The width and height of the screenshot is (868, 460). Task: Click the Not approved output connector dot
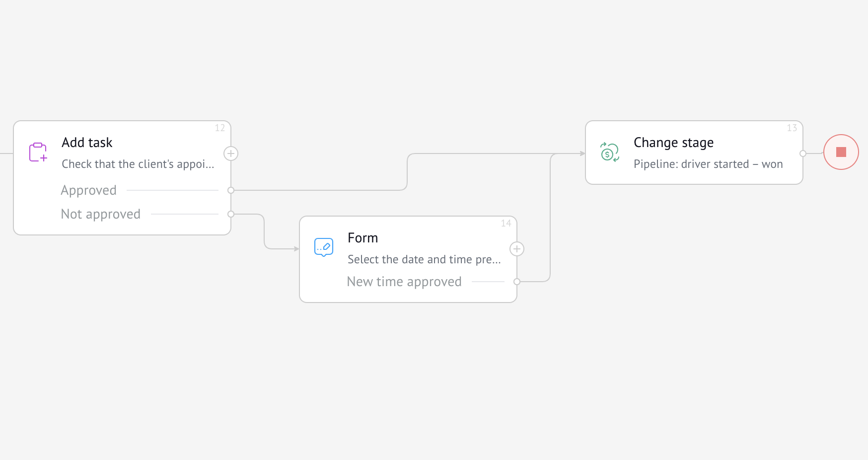coord(231,214)
